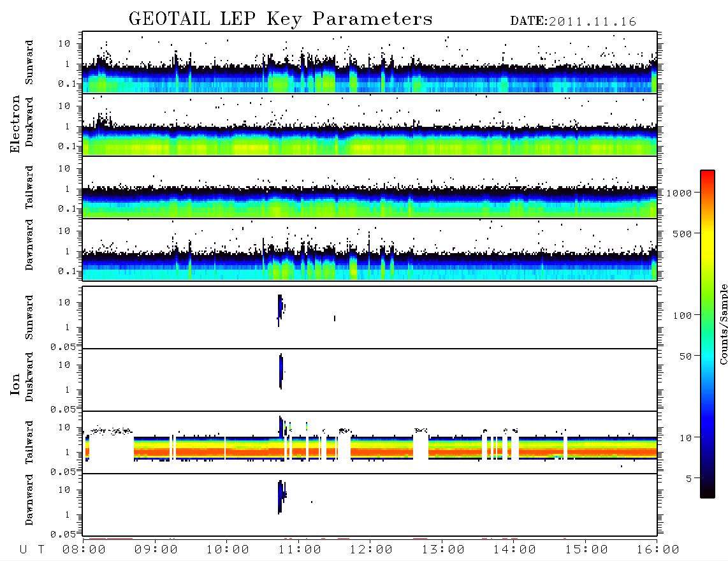The height and width of the screenshot is (561, 728).
Task: Click the "GEOTAIL LEP Key Parameters" title
Action: click(280, 19)
